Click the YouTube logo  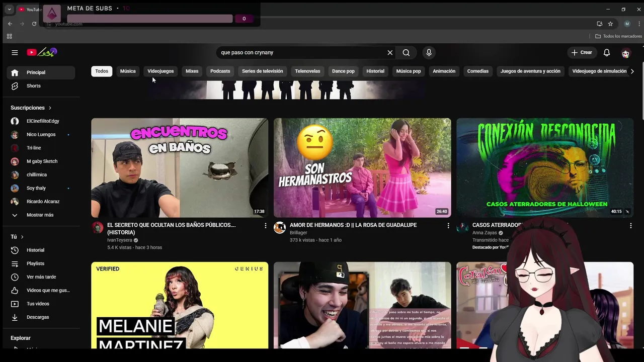(x=42, y=52)
